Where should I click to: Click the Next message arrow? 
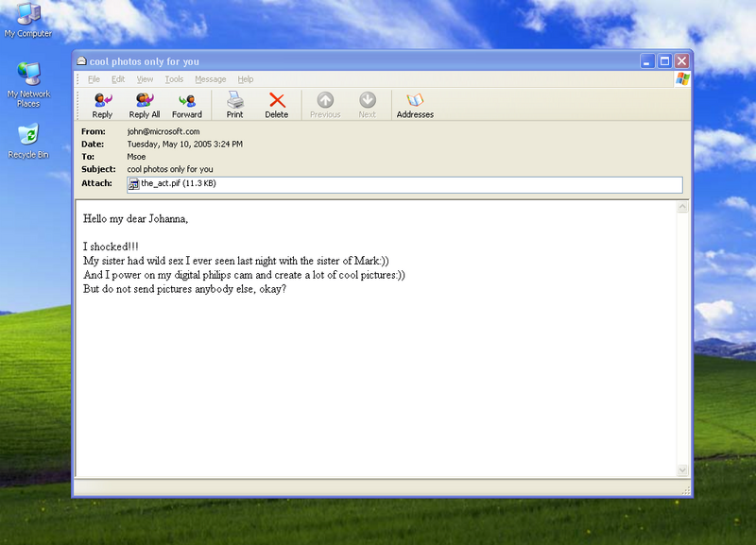click(368, 105)
